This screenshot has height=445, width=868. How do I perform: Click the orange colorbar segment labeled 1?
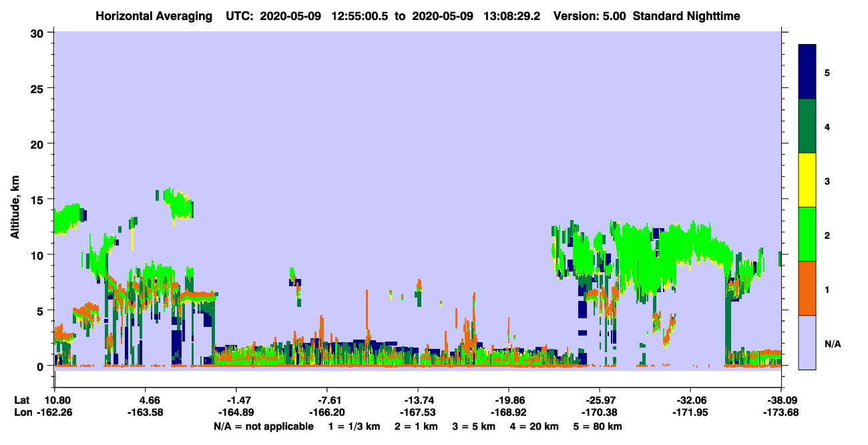pos(807,288)
